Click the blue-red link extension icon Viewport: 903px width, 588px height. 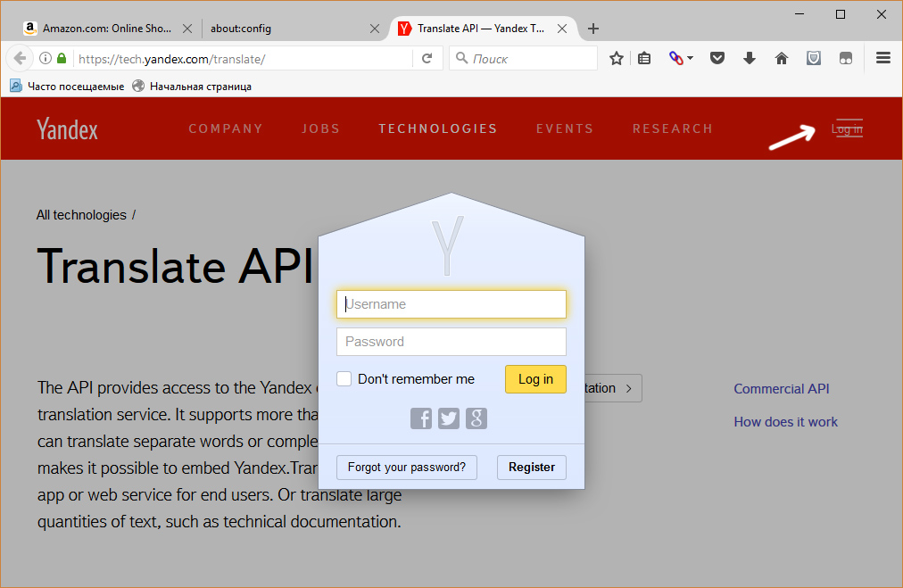tap(676, 58)
